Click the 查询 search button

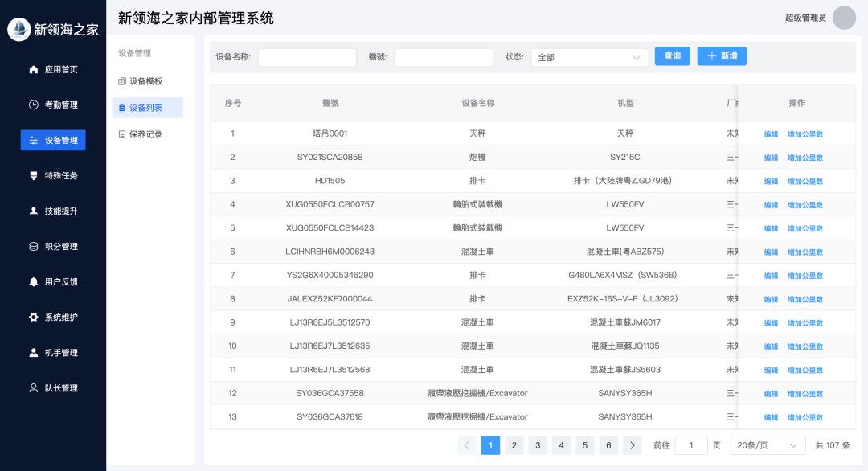[672, 56]
